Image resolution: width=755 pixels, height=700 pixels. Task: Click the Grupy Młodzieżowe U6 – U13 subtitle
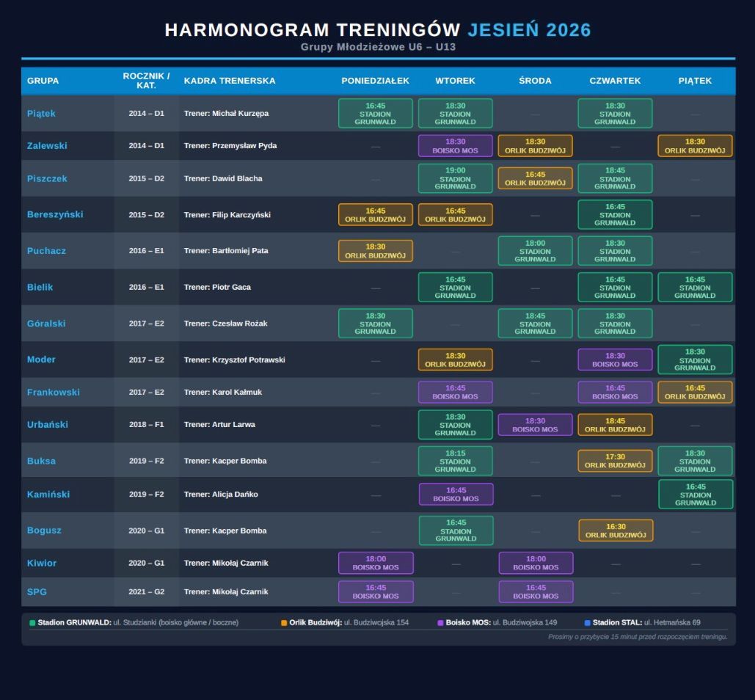(378, 47)
